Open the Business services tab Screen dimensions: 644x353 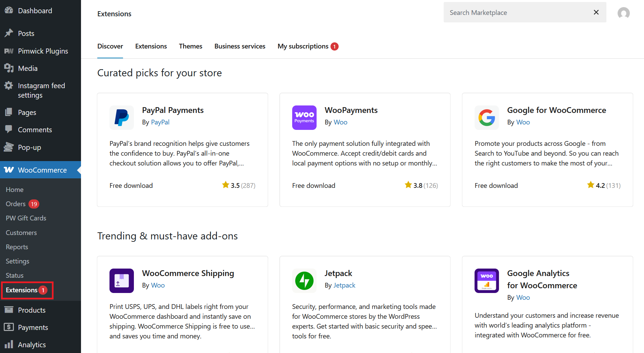click(x=240, y=46)
